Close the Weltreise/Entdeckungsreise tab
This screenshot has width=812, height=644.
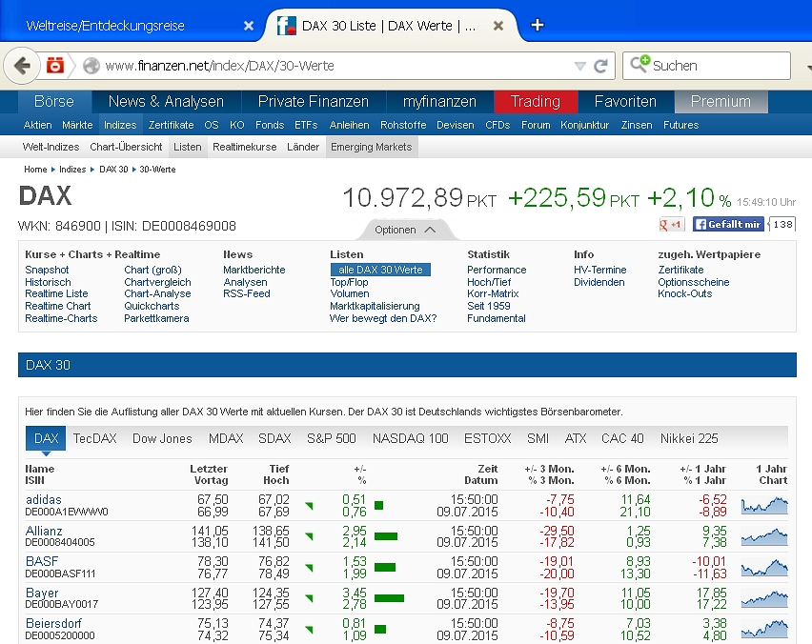point(249,26)
